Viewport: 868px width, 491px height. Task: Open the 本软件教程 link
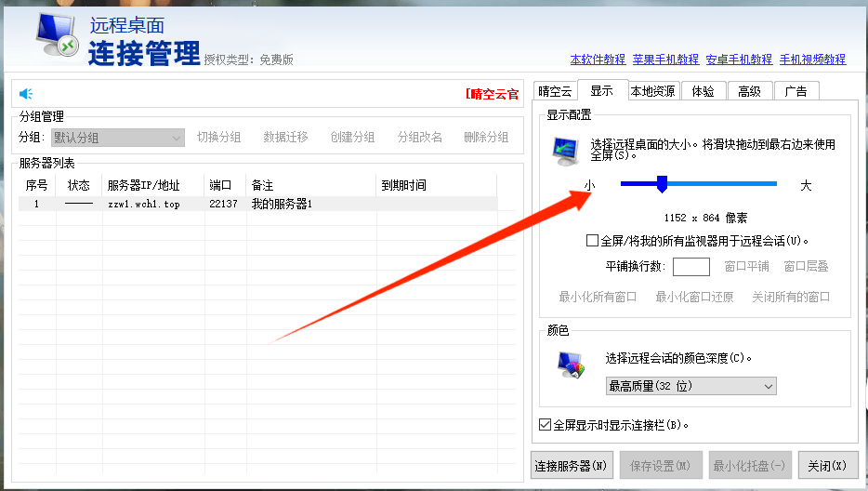click(598, 60)
